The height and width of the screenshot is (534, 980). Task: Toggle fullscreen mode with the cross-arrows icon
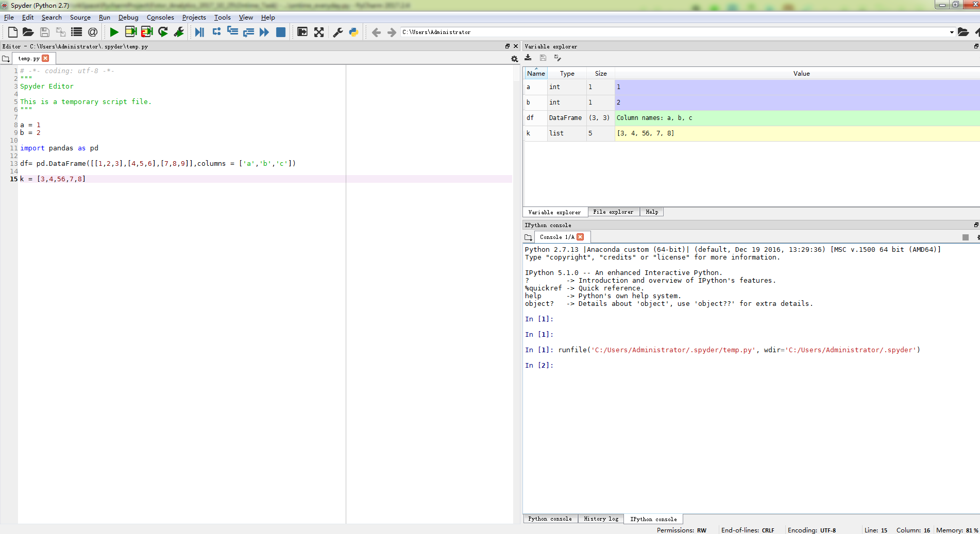point(319,32)
